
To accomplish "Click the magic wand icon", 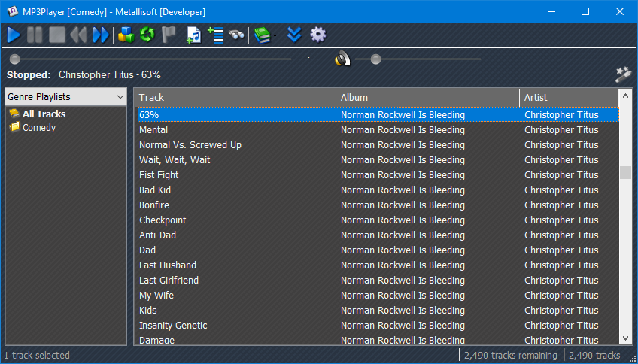I will click(x=622, y=74).
